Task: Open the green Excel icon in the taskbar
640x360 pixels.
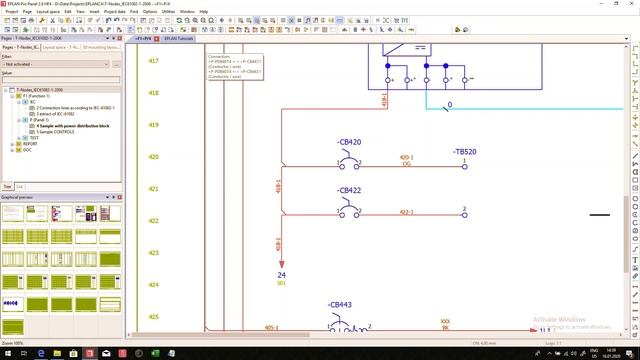Action: 155,353
